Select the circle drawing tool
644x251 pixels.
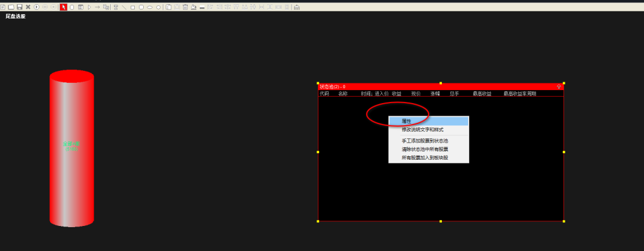pos(158,7)
